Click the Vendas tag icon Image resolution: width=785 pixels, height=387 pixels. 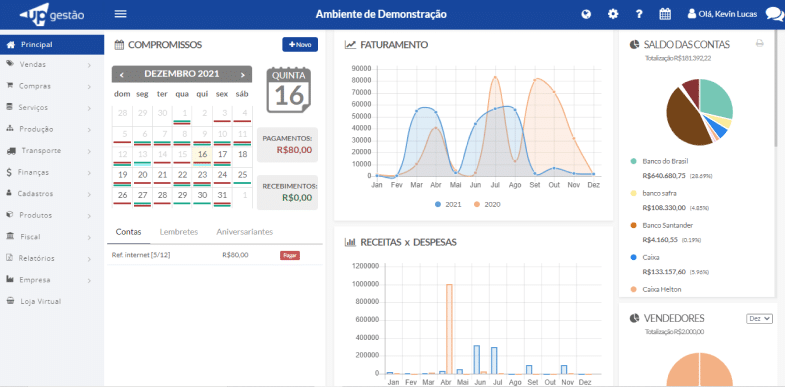(x=10, y=64)
